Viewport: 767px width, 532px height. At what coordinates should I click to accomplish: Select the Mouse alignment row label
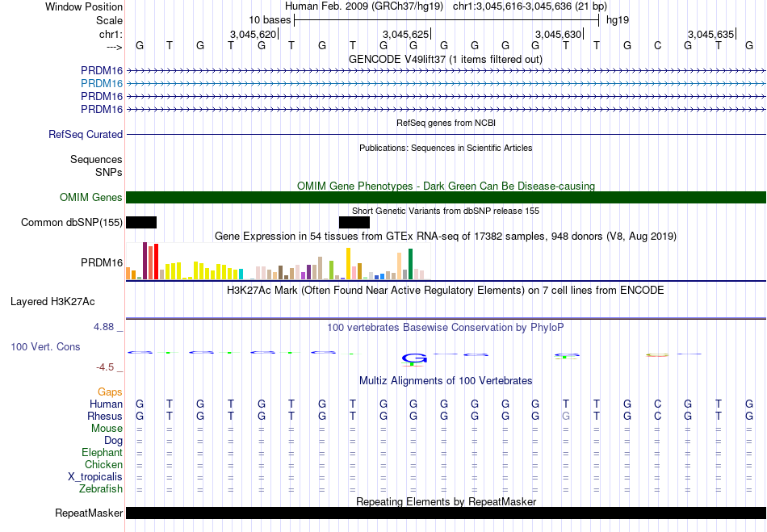point(107,429)
